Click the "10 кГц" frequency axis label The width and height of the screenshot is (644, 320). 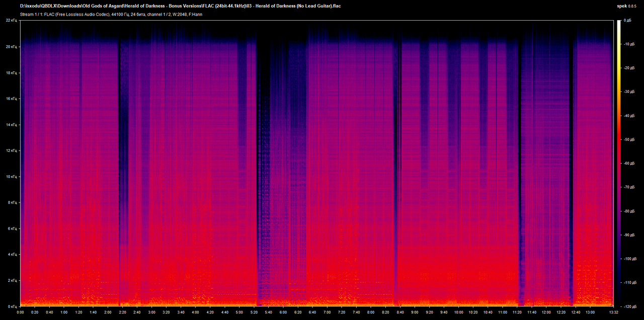click(12, 177)
